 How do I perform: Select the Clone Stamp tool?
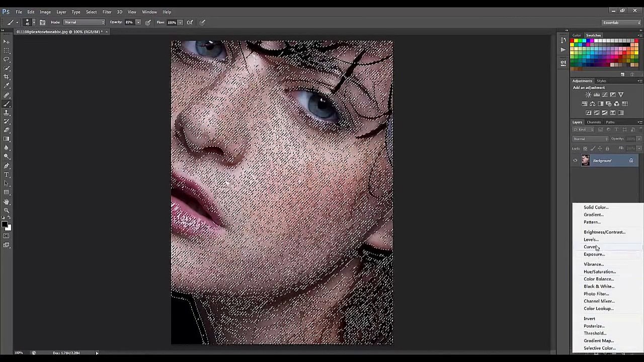(7, 113)
